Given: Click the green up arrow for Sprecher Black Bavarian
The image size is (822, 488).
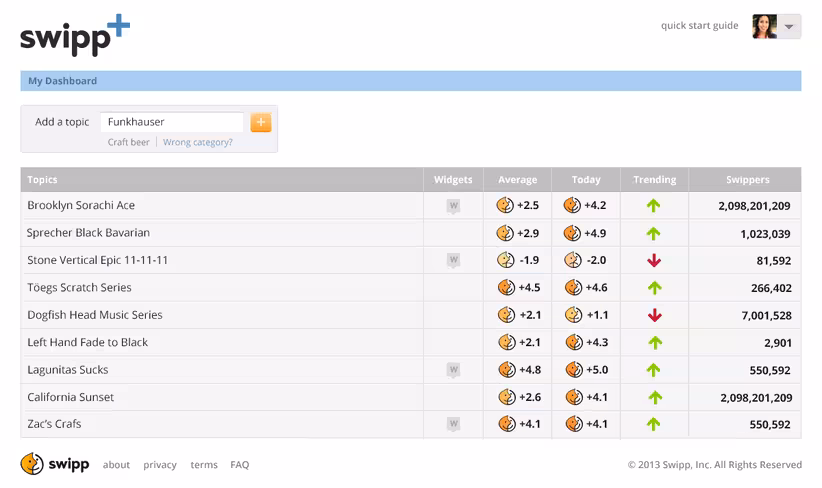Looking at the screenshot, I should point(653,233).
